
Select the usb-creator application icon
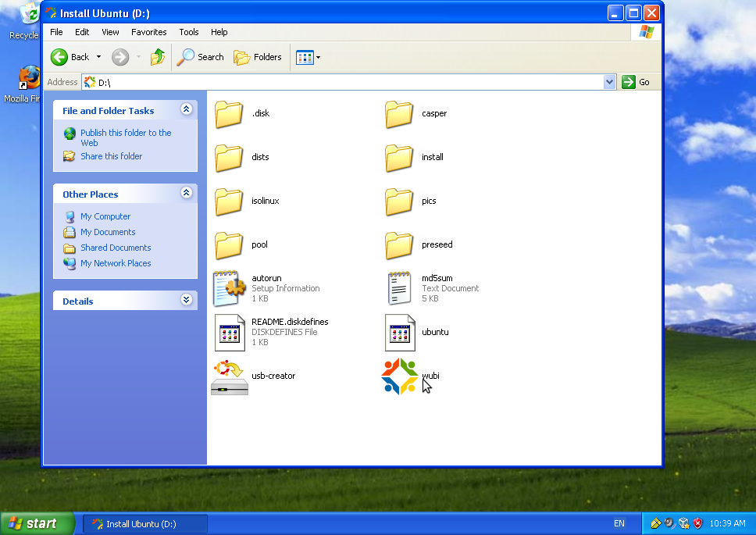(230, 377)
